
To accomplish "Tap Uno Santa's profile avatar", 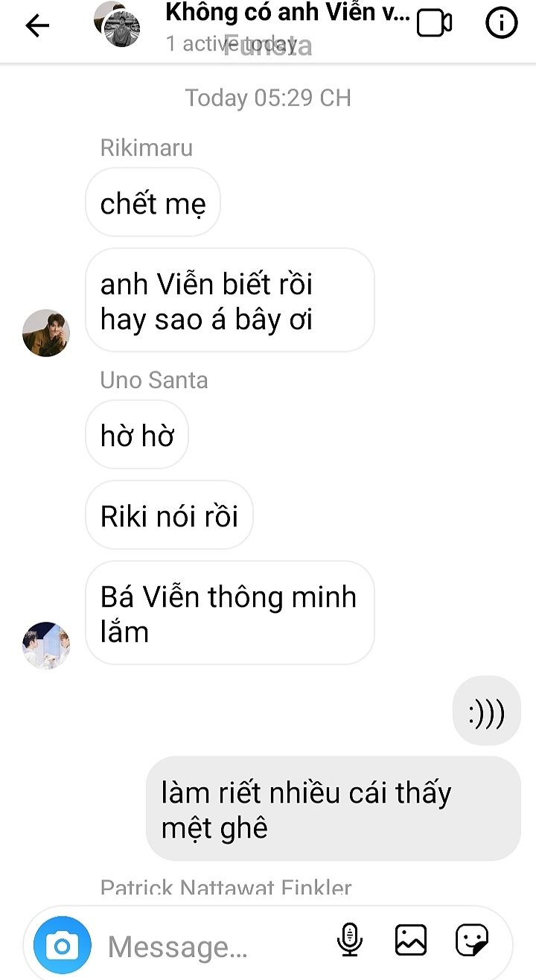I will [x=46, y=645].
